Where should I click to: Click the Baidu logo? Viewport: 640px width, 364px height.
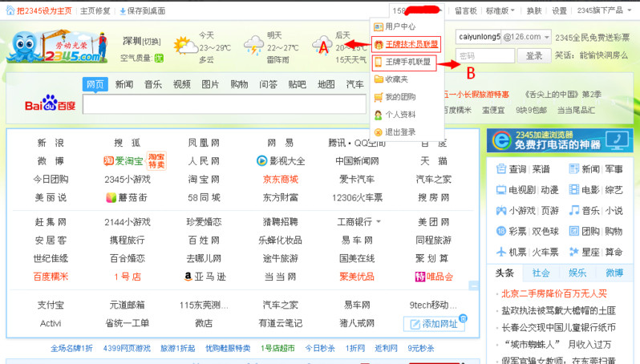[50, 104]
